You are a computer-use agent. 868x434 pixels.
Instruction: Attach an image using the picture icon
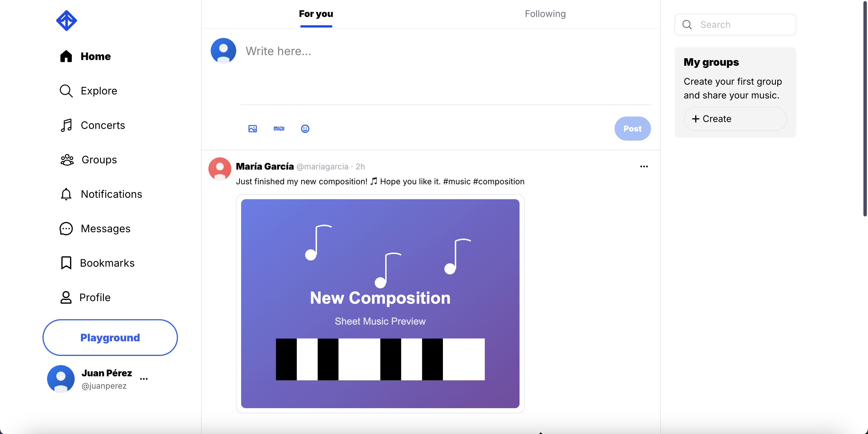point(252,129)
